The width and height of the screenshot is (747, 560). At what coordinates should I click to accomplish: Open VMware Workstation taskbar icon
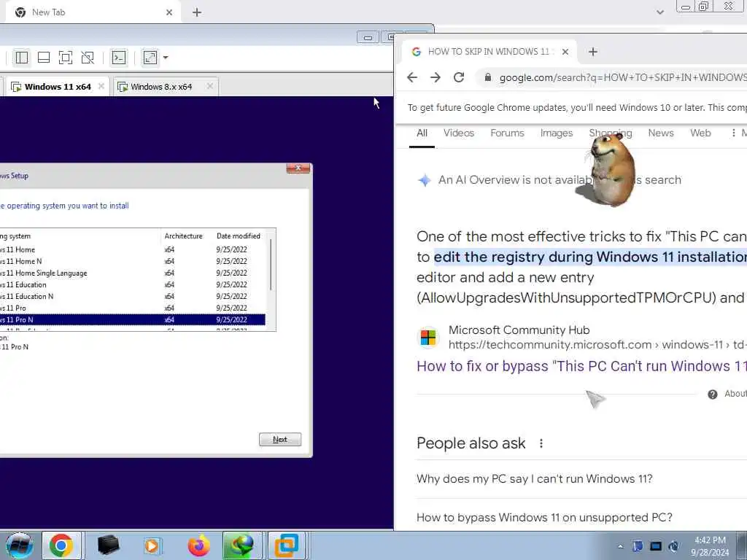pyautogui.click(x=286, y=545)
